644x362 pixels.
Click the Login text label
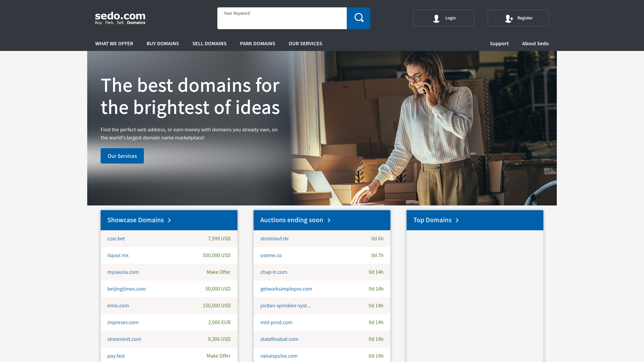(x=450, y=18)
